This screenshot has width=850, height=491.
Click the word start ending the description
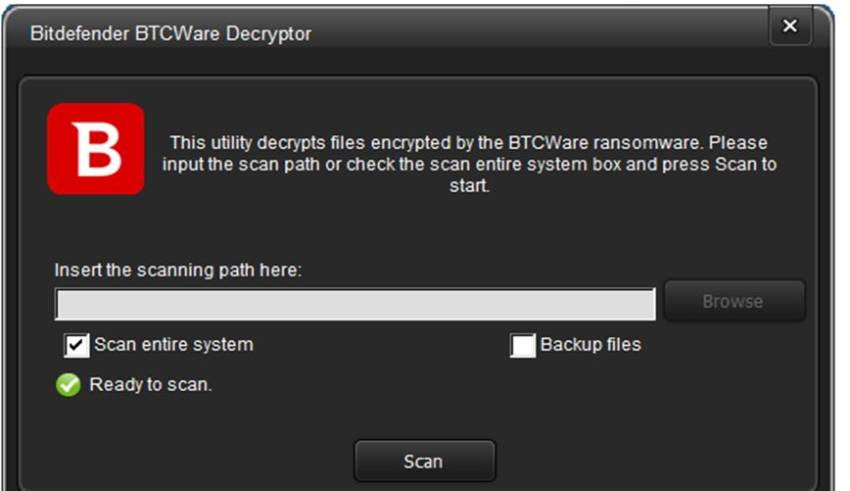coord(469,186)
